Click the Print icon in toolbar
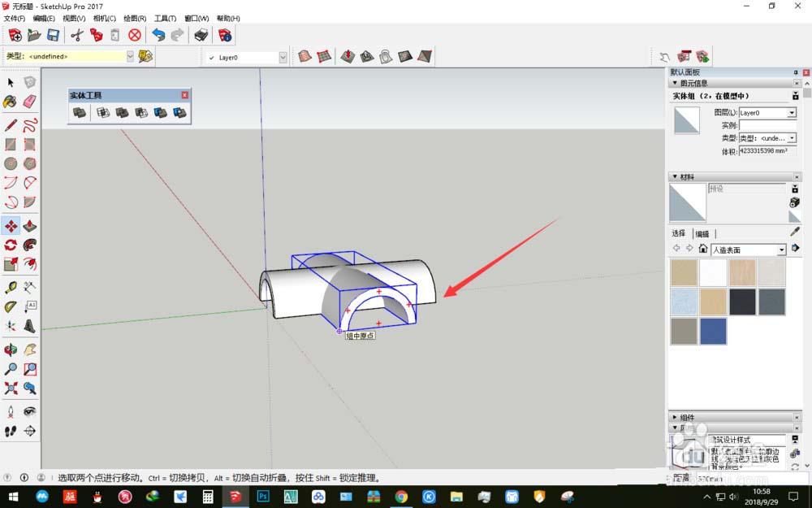This screenshot has height=508, width=812. tap(201, 35)
